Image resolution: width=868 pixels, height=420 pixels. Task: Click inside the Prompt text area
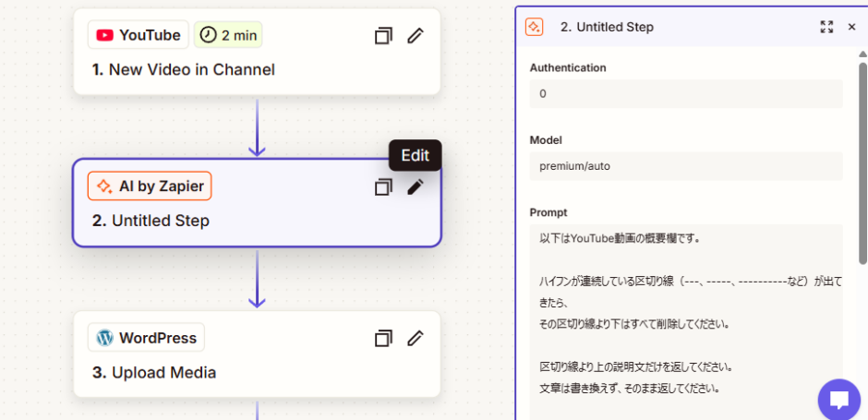[x=686, y=321]
